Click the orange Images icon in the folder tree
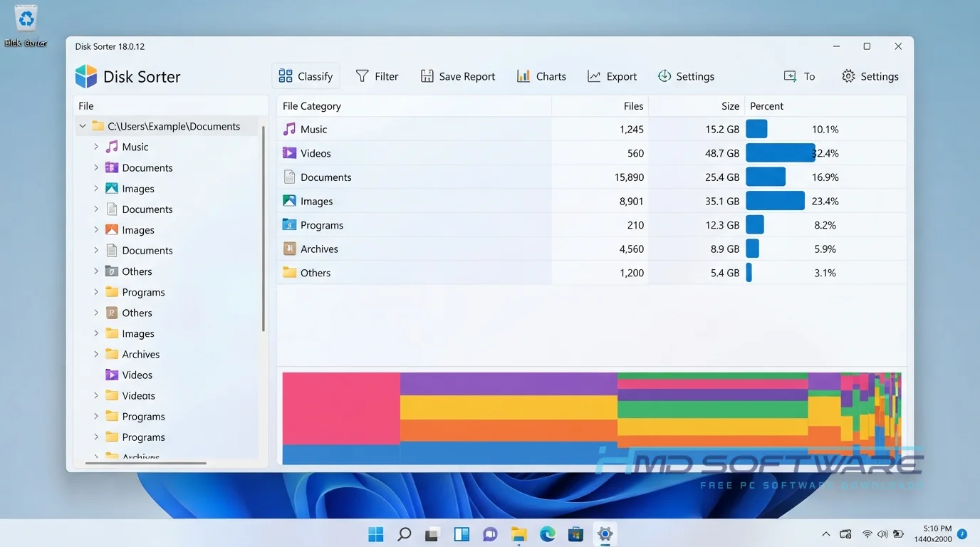Image resolution: width=980 pixels, height=547 pixels. tap(112, 230)
